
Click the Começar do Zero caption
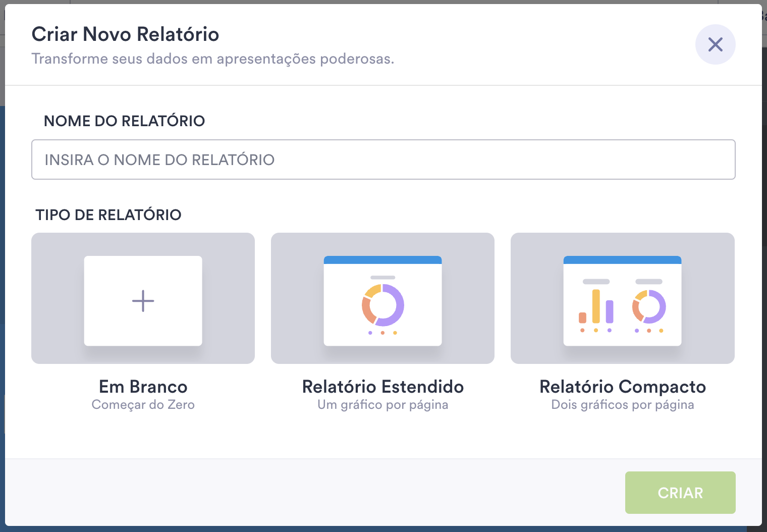click(x=143, y=405)
